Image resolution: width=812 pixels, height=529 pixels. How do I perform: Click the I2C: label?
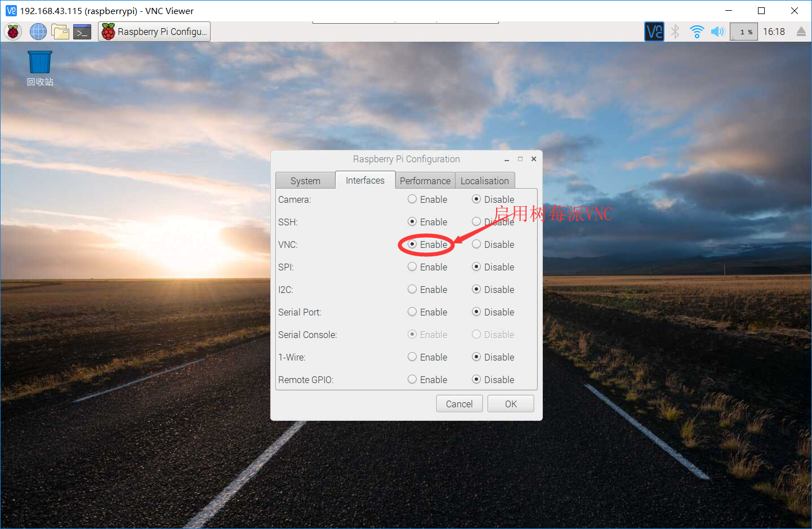[285, 290]
